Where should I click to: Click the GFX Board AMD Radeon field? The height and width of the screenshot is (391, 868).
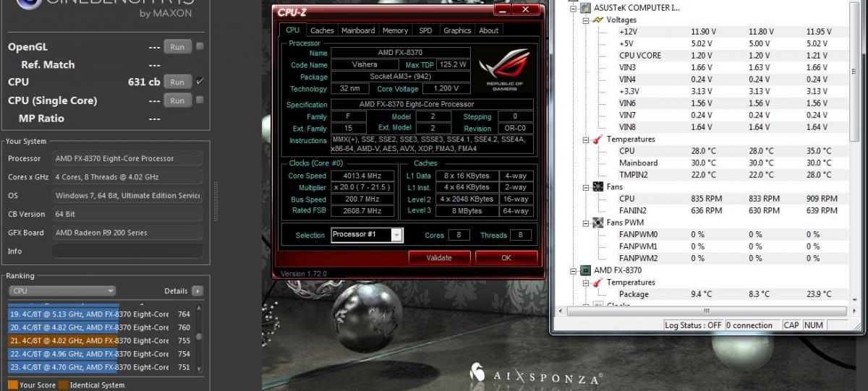click(127, 233)
